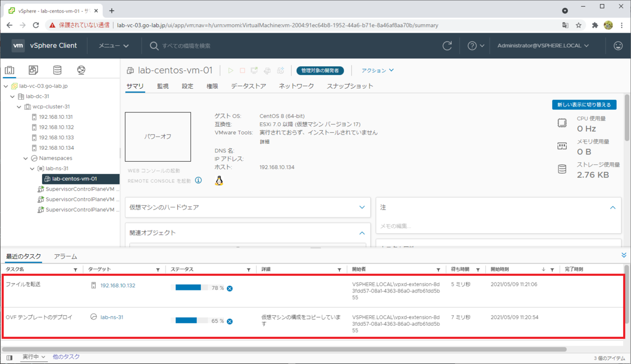Open Administrator@VSPHERE.LOCAL user menu

pos(543,46)
